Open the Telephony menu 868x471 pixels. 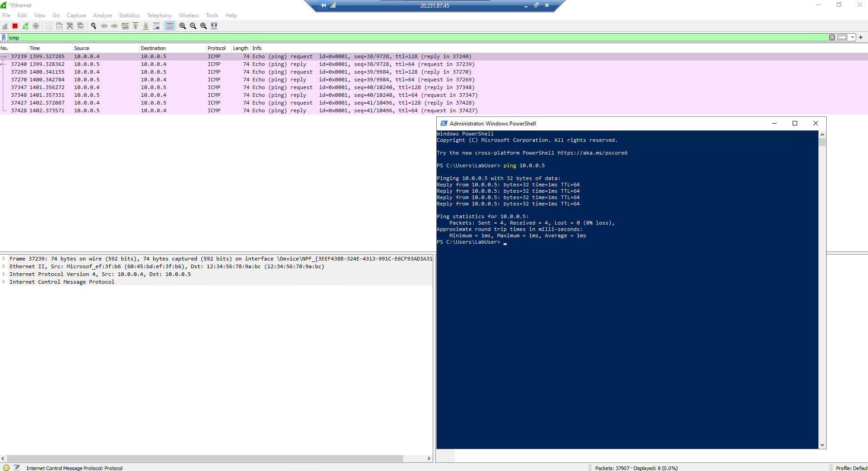tap(159, 15)
